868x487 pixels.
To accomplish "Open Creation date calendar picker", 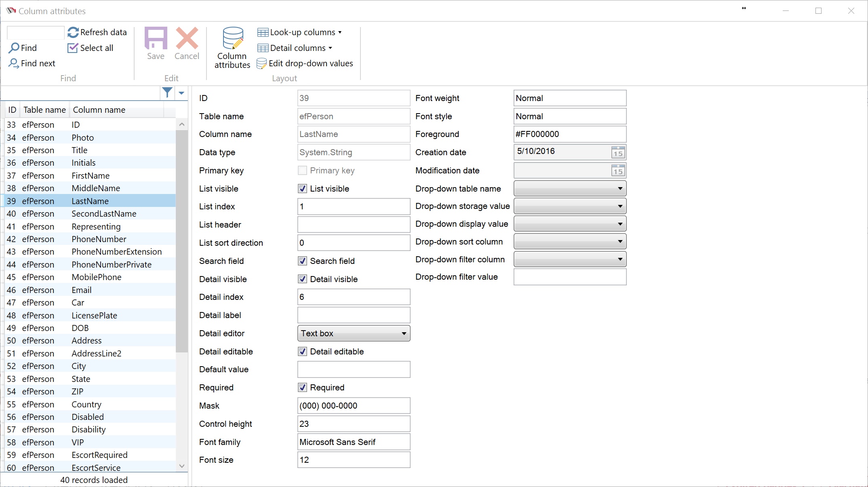I will coord(618,152).
